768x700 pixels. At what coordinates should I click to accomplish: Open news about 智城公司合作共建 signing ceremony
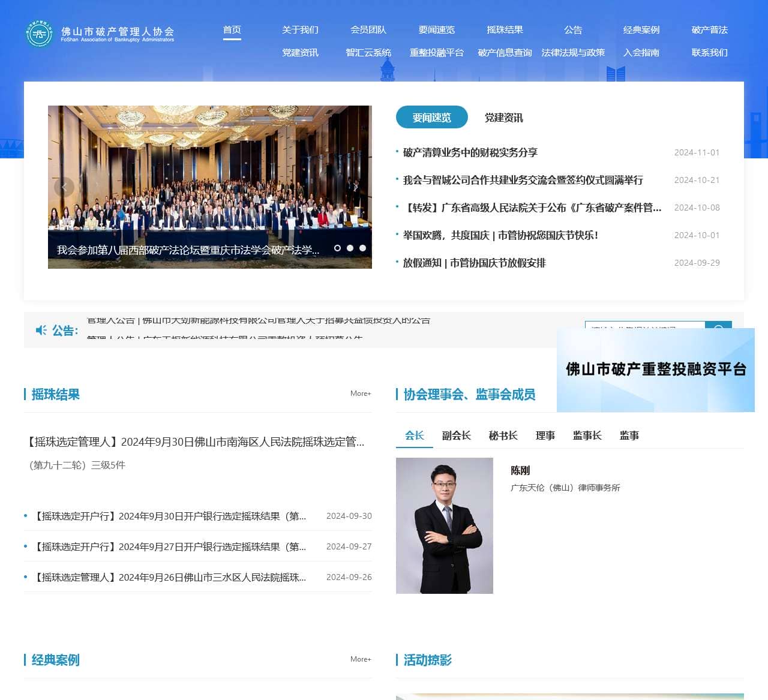click(523, 180)
